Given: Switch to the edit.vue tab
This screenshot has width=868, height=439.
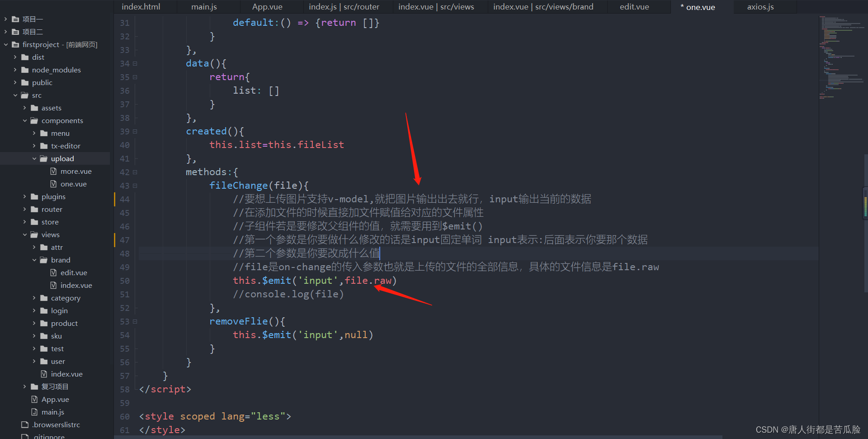Looking at the screenshot, I should 634,7.
